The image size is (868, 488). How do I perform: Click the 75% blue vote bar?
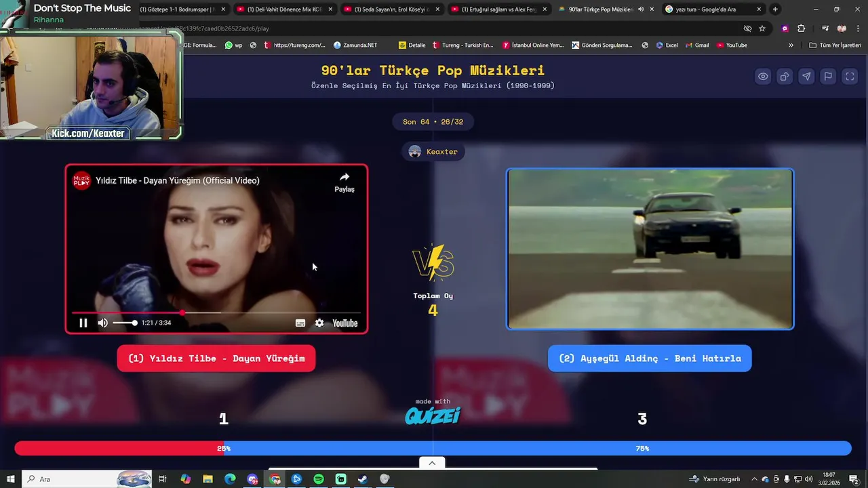pos(538,448)
